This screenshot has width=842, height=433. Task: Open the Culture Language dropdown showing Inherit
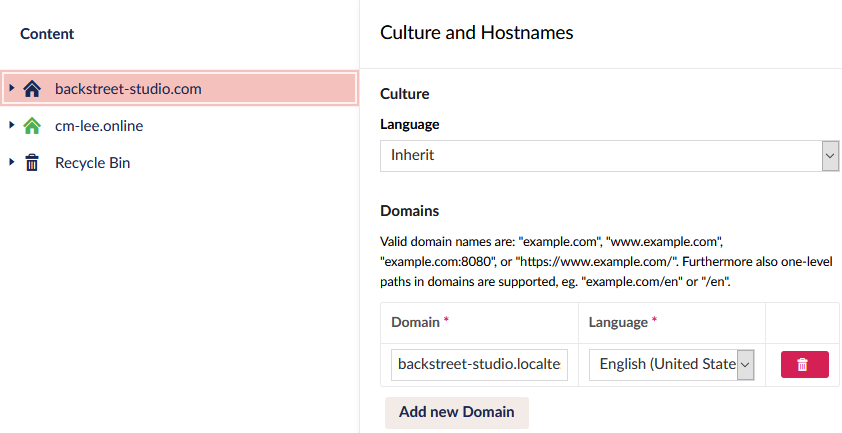coord(600,156)
